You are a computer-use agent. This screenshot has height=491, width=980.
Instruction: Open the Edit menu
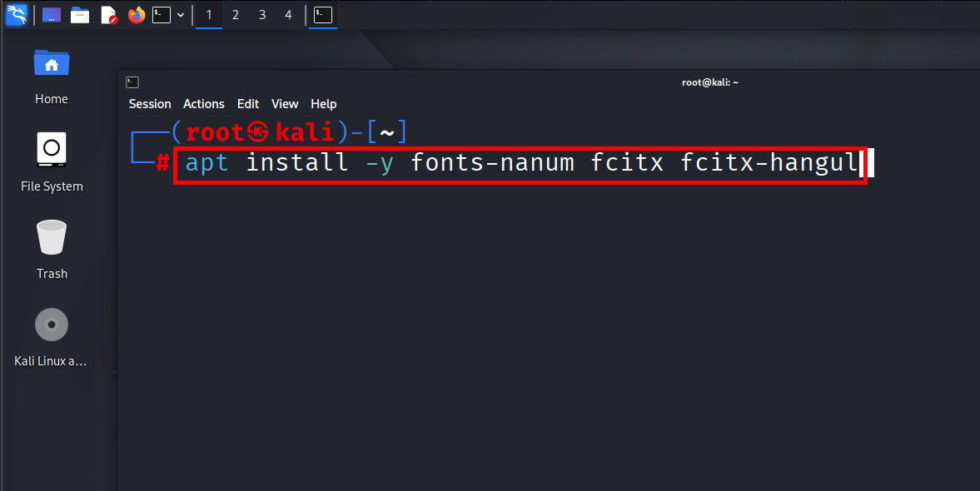(x=248, y=104)
